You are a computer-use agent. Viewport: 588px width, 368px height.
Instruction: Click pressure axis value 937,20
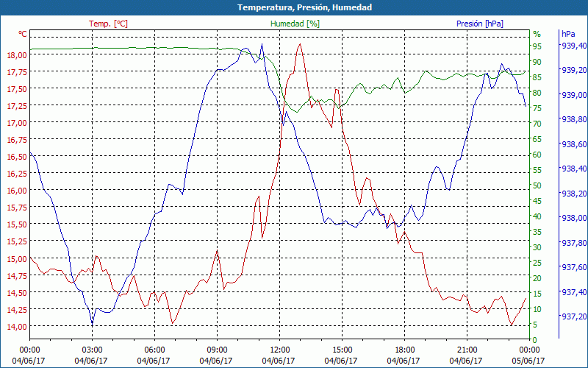pos(573,316)
